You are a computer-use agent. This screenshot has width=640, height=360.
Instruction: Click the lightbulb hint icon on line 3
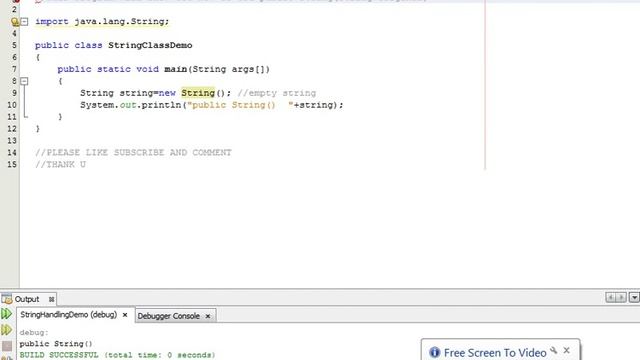(x=15, y=22)
